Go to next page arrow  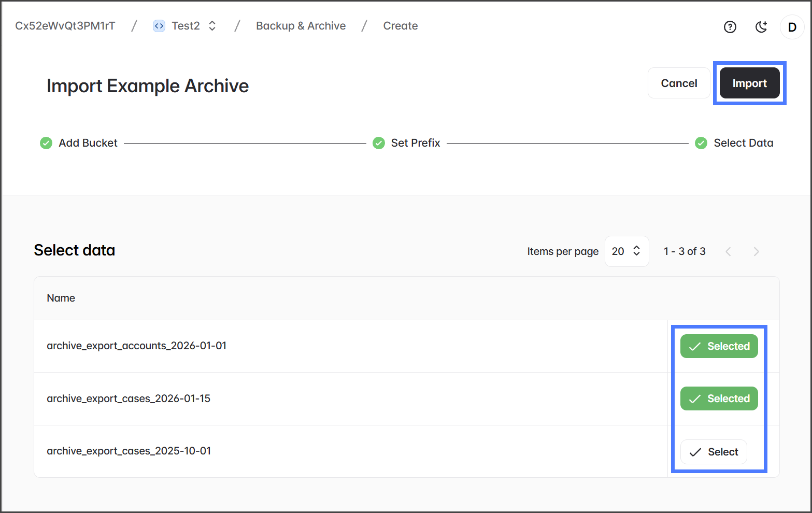point(756,251)
